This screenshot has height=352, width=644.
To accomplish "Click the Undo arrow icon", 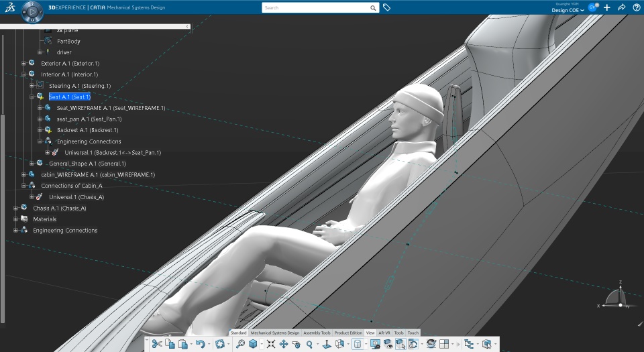I will tap(200, 344).
